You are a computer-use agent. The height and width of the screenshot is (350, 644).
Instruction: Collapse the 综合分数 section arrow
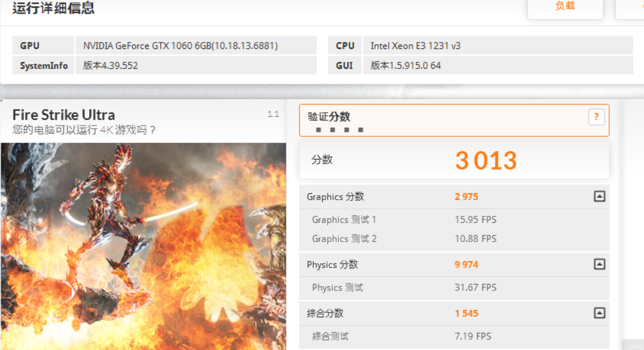point(599,313)
